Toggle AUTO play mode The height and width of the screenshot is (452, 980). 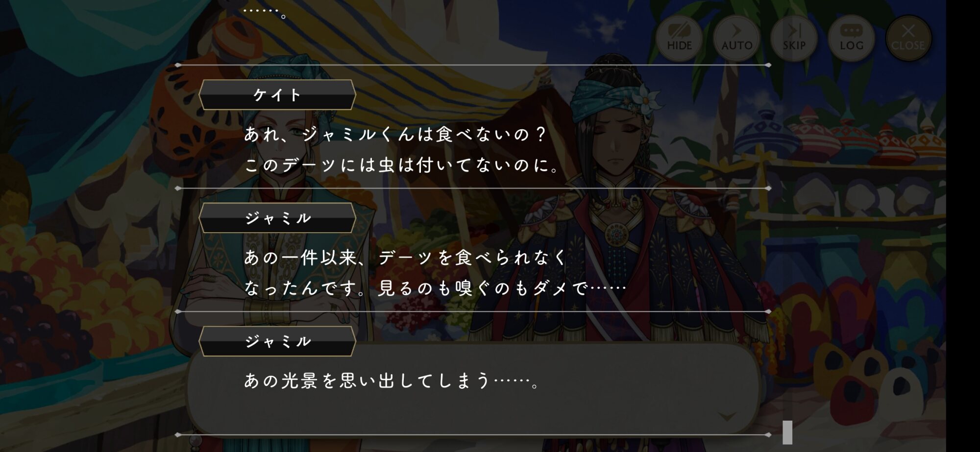736,38
